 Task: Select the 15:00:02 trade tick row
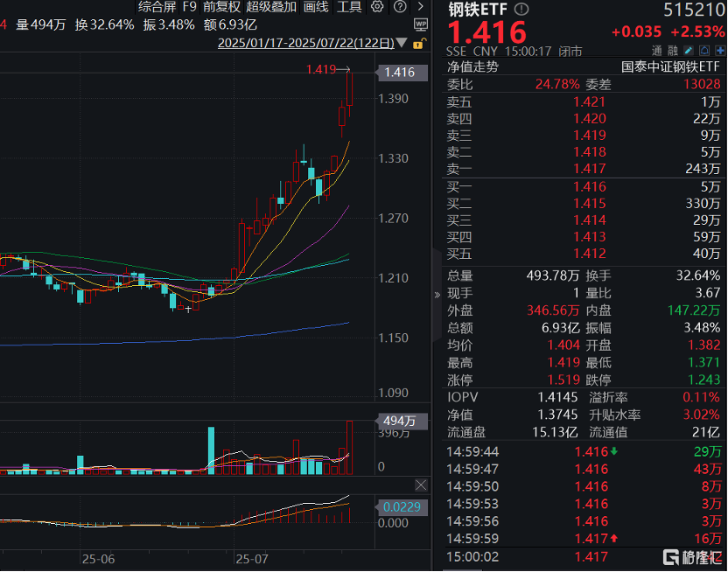click(584, 556)
